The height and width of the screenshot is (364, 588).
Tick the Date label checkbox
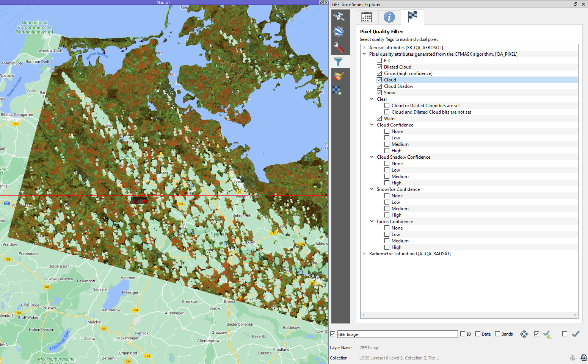478,334
